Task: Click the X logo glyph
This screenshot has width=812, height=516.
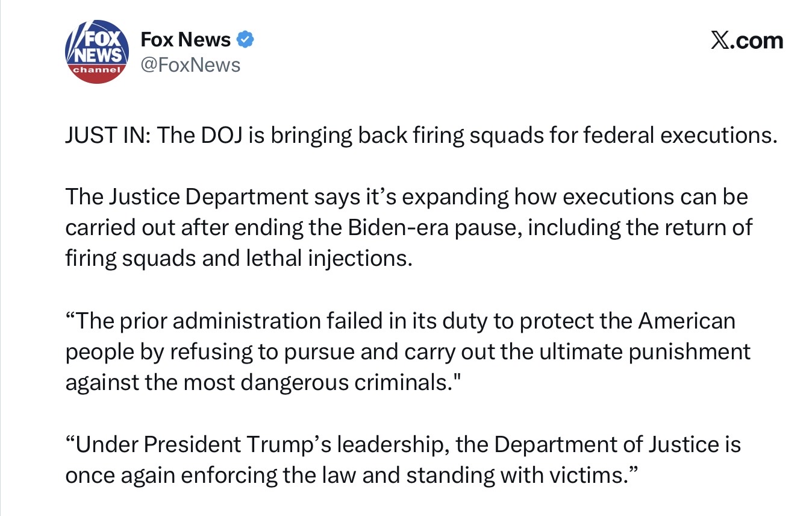Action: click(x=719, y=40)
